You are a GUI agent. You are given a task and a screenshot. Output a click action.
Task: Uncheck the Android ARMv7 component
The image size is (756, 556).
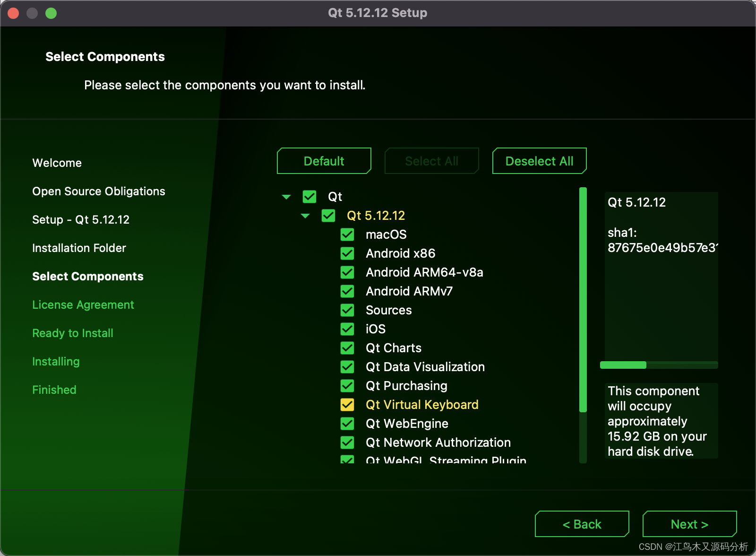[x=347, y=291]
